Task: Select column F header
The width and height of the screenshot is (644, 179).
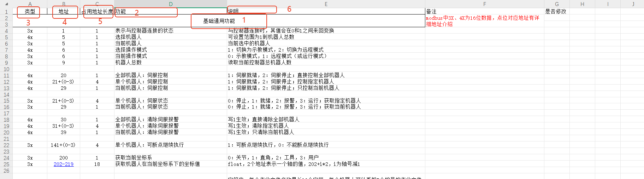Action: coord(484,4)
